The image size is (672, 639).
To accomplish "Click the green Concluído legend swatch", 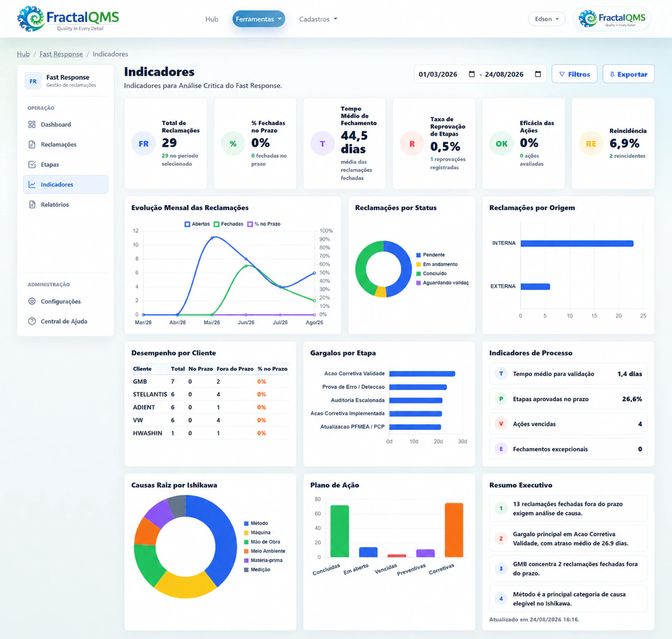I will [x=419, y=274].
